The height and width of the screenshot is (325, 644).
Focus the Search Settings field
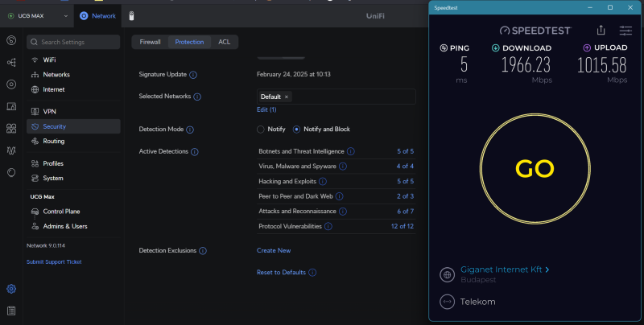pos(73,42)
